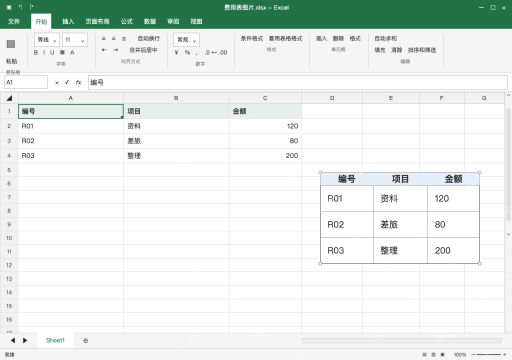The height and width of the screenshot is (360, 512).
Task: Switch to the View (视图) tab
Action: click(196, 21)
